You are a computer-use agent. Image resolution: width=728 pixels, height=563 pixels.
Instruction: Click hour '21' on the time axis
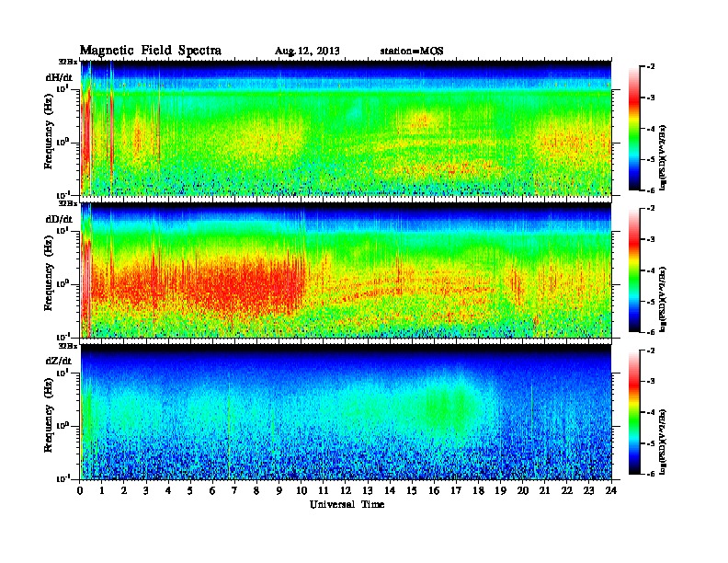(x=544, y=491)
